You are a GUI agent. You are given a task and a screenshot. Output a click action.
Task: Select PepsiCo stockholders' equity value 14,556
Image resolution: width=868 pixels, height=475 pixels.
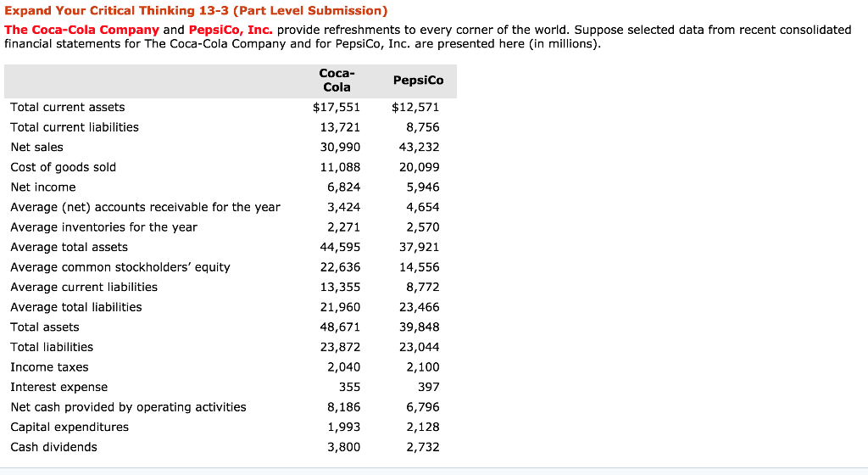point(419,267)
